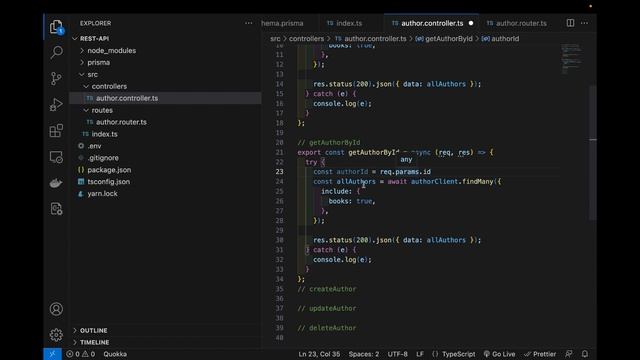
Task: Open the Remote Explorer icon
Action: click(x=56, y=157)
